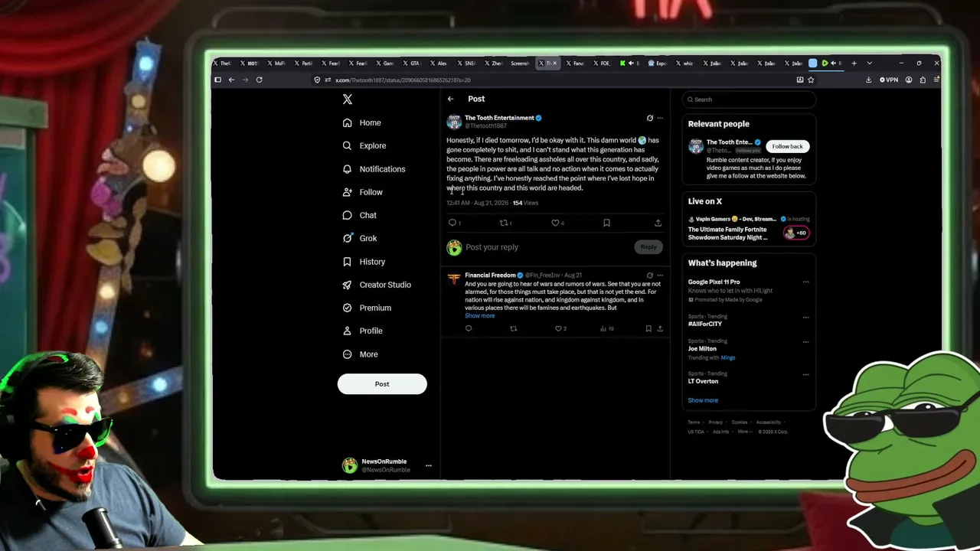Image resolution: width=980 pixels, height=551 pixels.
Task: Switch to the Zher browser tab
Action: 493,64
